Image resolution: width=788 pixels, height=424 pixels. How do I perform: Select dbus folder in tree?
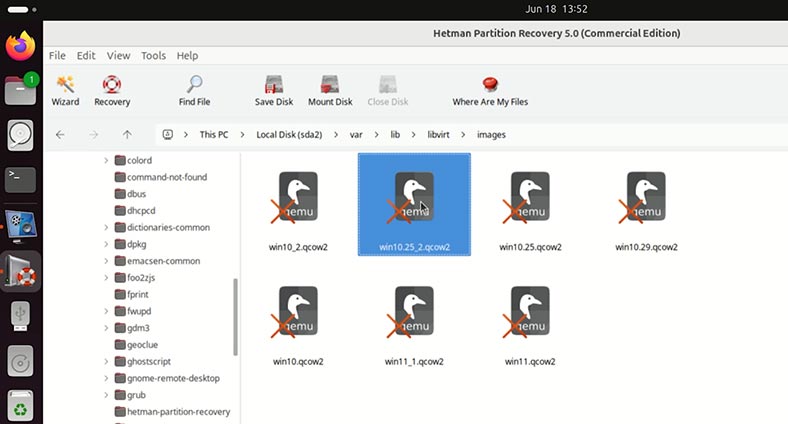pos(130,194)
